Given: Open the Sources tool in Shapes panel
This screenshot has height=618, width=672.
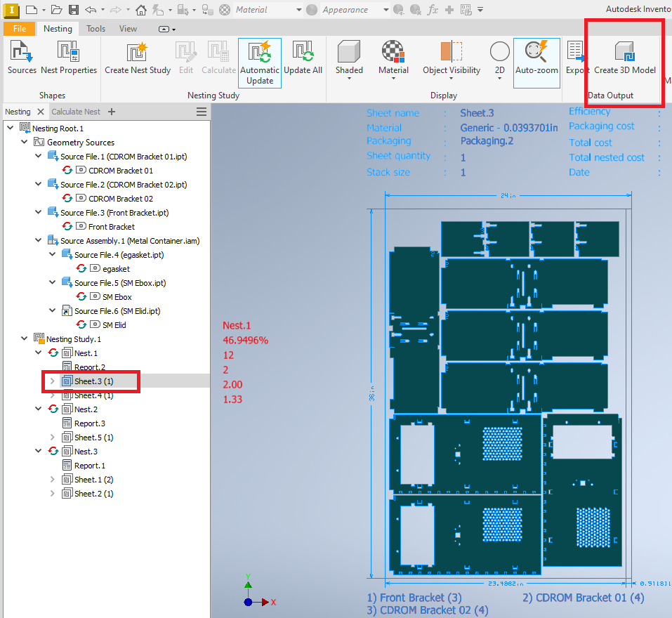Looking at the screenshot, I should coord(22,57).
